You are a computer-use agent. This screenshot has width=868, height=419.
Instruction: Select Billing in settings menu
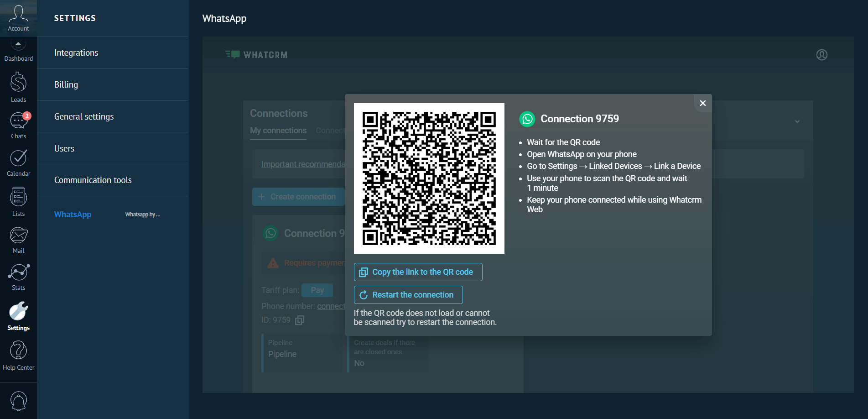pyautogui.click(x=66, y=85)
